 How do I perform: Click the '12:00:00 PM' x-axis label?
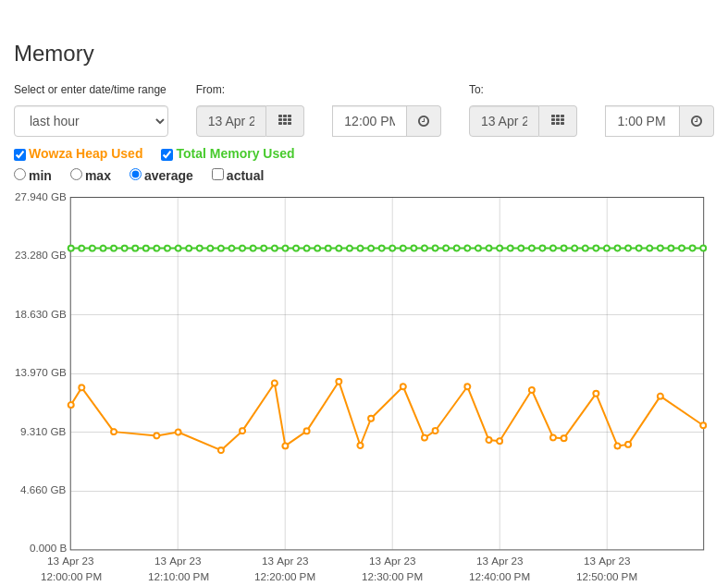click(71, 577)
